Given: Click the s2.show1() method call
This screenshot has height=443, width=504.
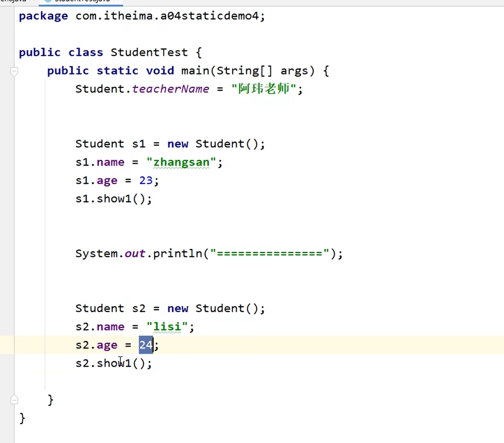Looking at the screenshot, I should point(114,363).
